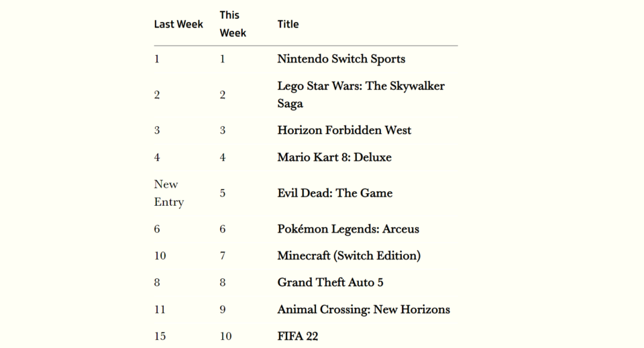Click last week rank 15 for FIFA 22
The height and width of the screenshot is (348, 644).
160,336
